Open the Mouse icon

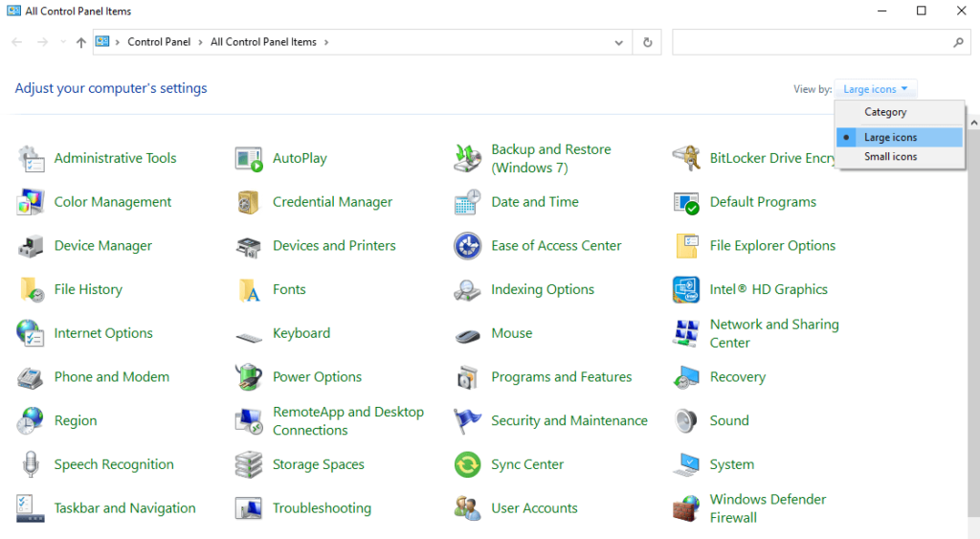click(x=467, y=336)
